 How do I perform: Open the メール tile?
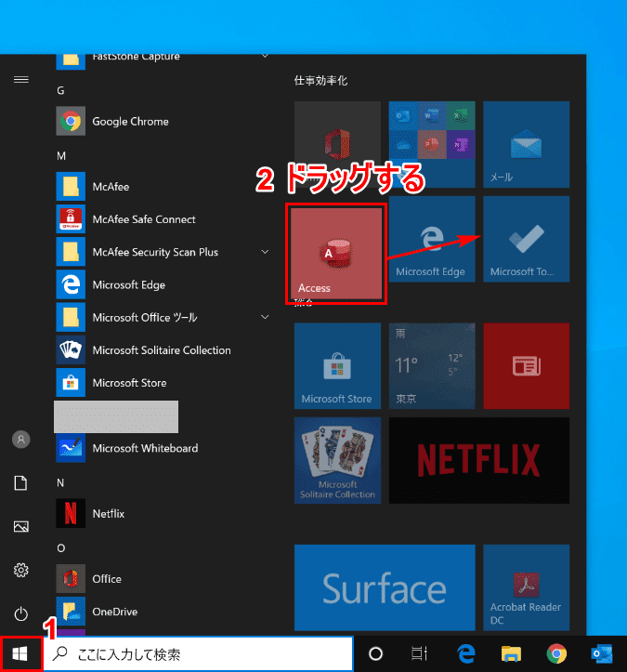(x=527, y=144)
